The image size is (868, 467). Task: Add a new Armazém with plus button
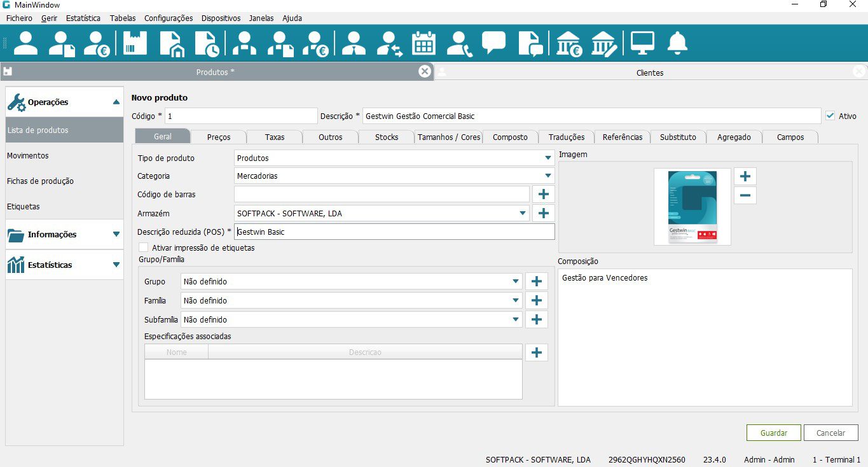[x=543, y=213]
